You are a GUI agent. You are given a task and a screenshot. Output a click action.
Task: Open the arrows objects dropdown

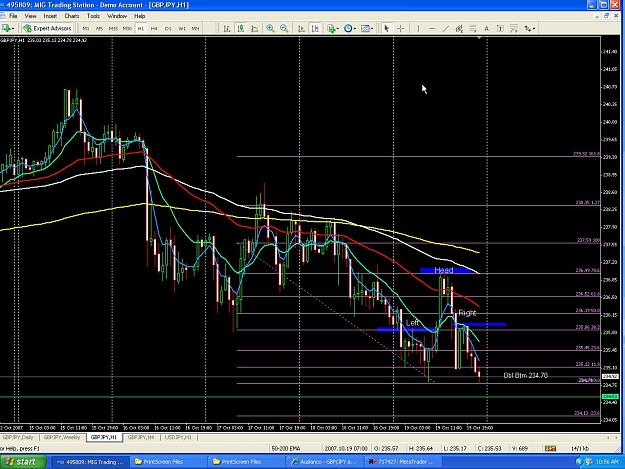[529, 28]
